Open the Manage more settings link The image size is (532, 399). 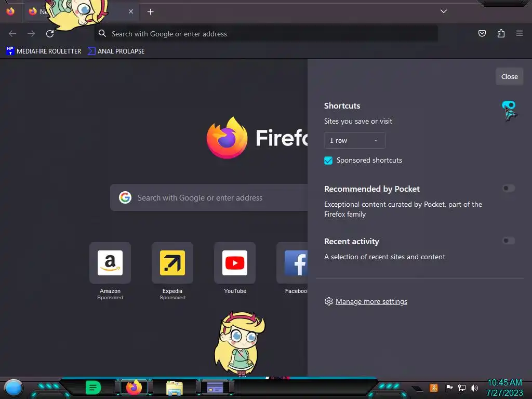371,301
